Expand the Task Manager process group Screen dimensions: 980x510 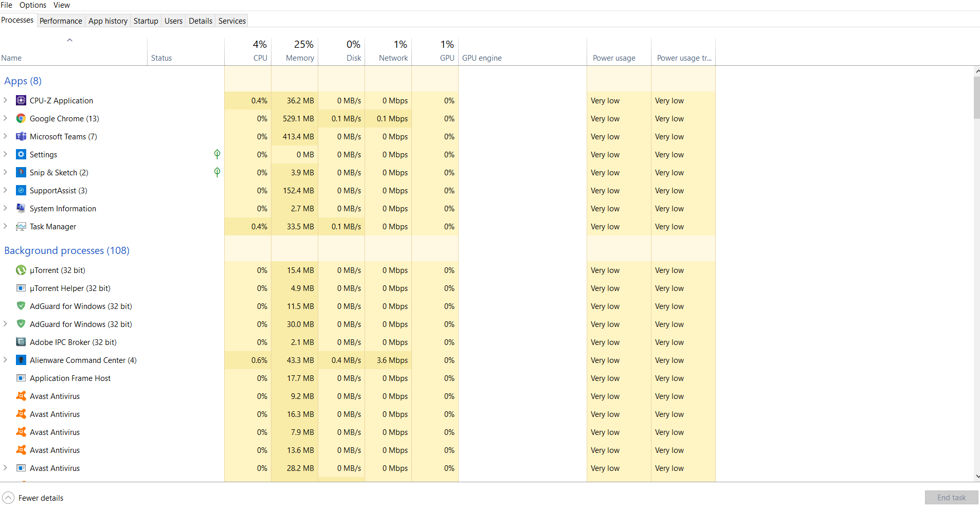coord(5,226)
